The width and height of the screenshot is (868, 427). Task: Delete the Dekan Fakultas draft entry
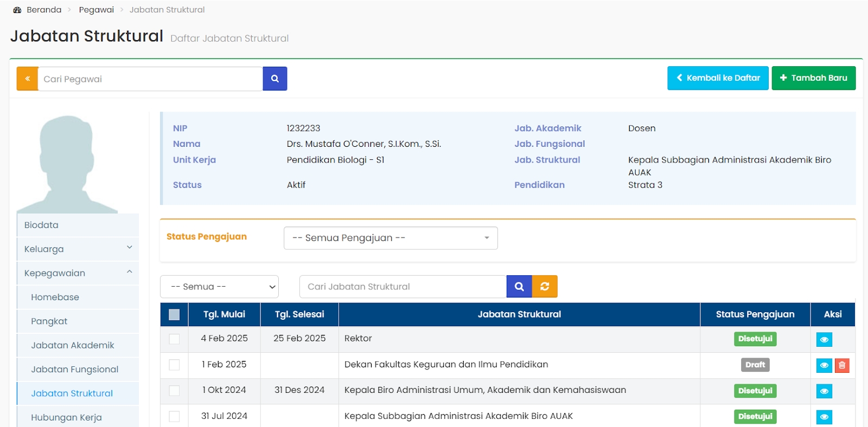click(x=841, y=365)
